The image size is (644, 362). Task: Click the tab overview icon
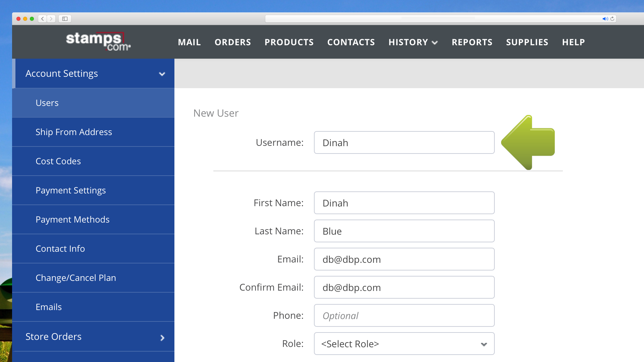pos(64,19)
